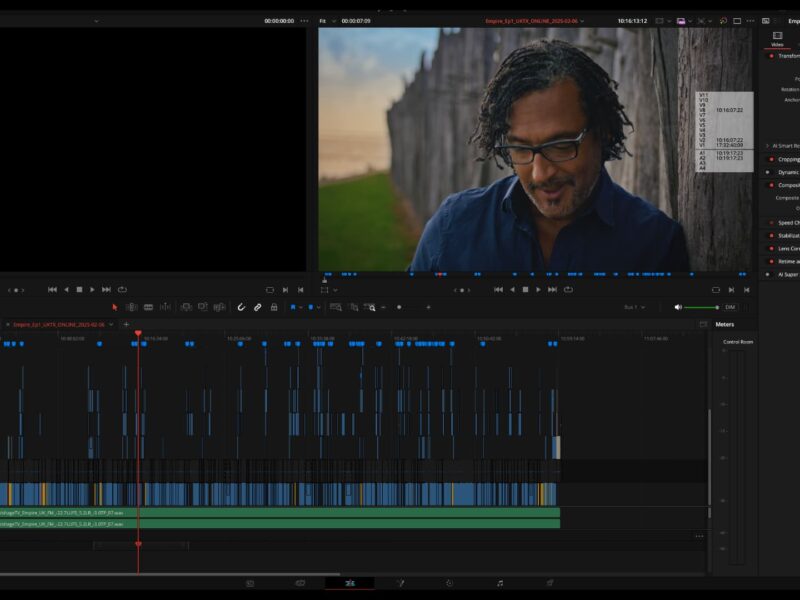Open the Video tab in Inspector

777,39
